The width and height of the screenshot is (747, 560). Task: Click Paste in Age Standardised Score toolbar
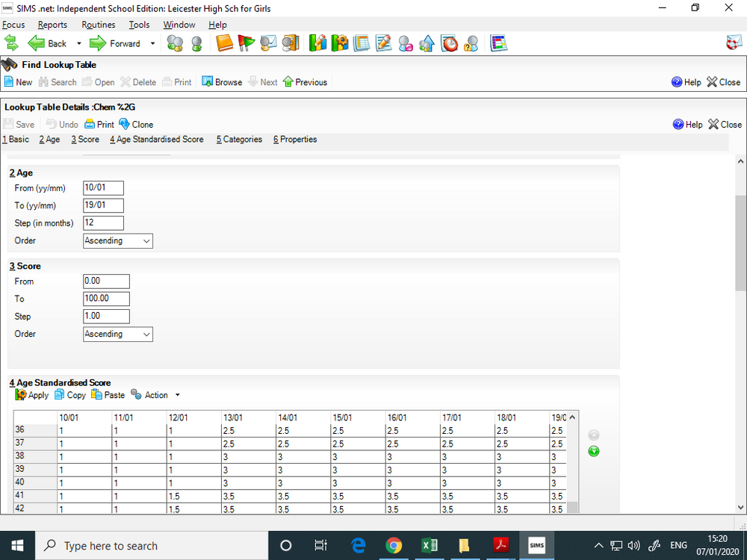click(x=108, y=395)
